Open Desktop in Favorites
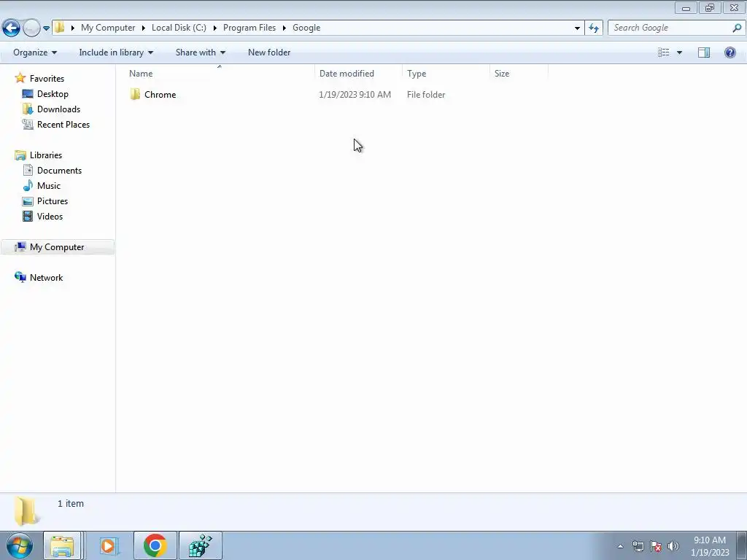The image size is (747, 560). coord(53,94)
